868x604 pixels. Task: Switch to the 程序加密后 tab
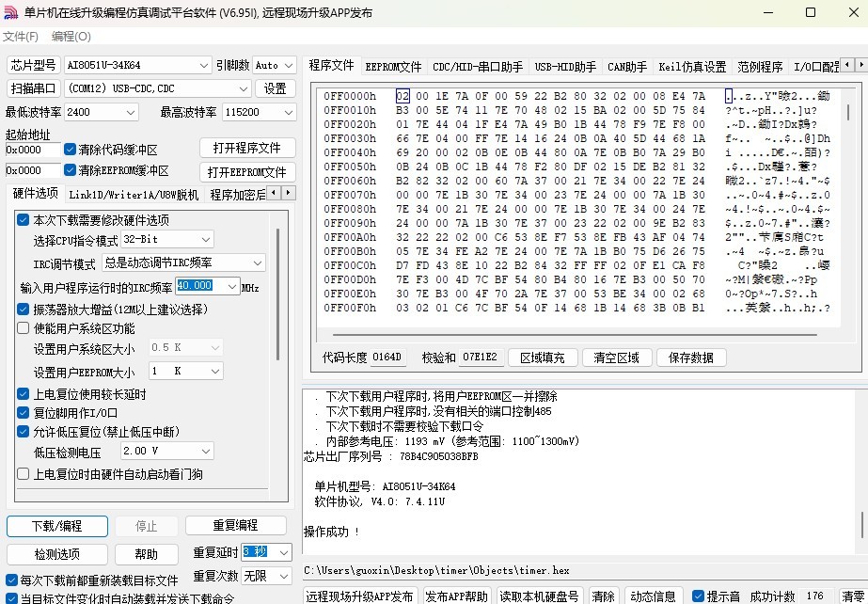pos(238,195)
